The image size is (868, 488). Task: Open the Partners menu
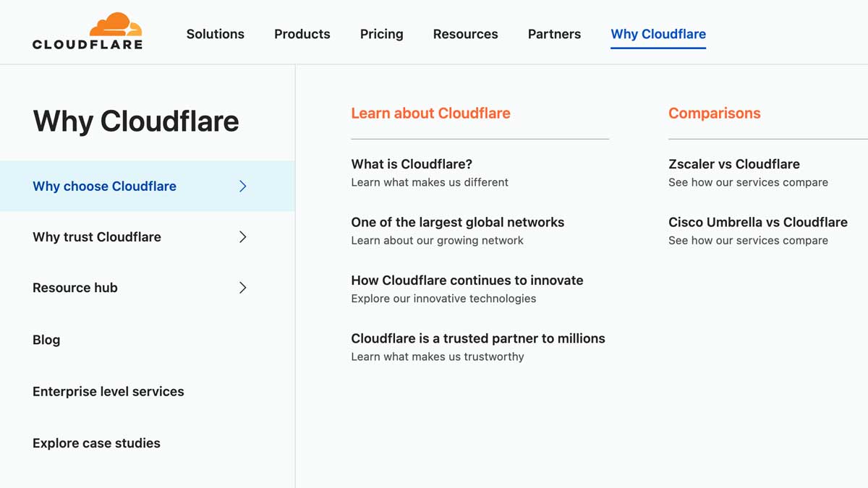(554, 34)
